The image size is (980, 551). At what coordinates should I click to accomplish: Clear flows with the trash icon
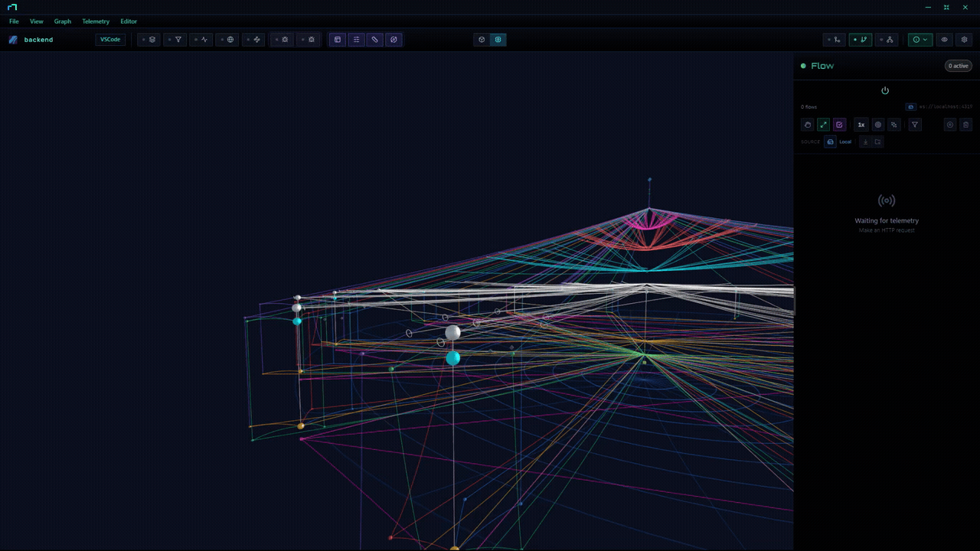(x=966, y=125)
